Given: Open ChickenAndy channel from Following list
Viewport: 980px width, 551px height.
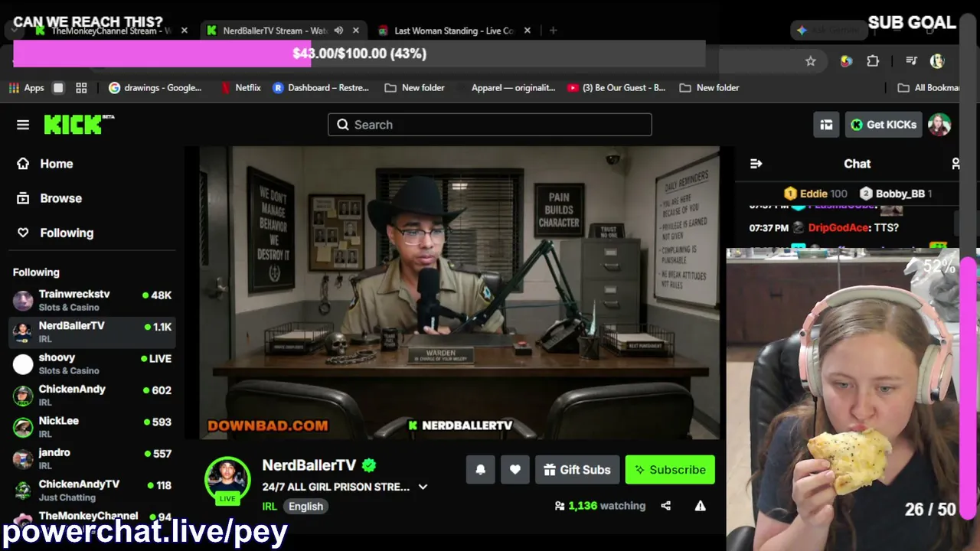Looking at the screenshot, I should pos(92,396).
